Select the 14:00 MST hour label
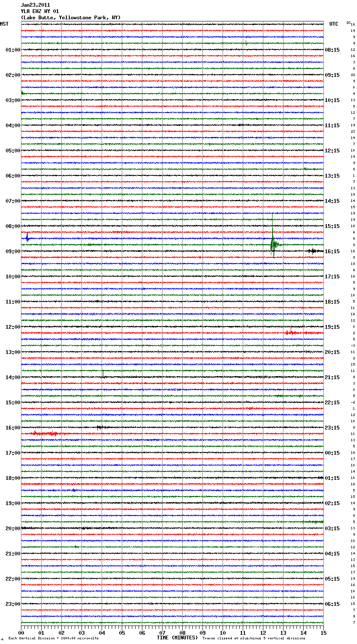This screenshot has width=357, height=644. click(13, 377)
